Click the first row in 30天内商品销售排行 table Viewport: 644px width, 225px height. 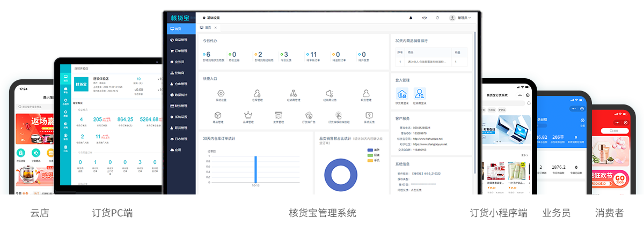click(432, 62)
